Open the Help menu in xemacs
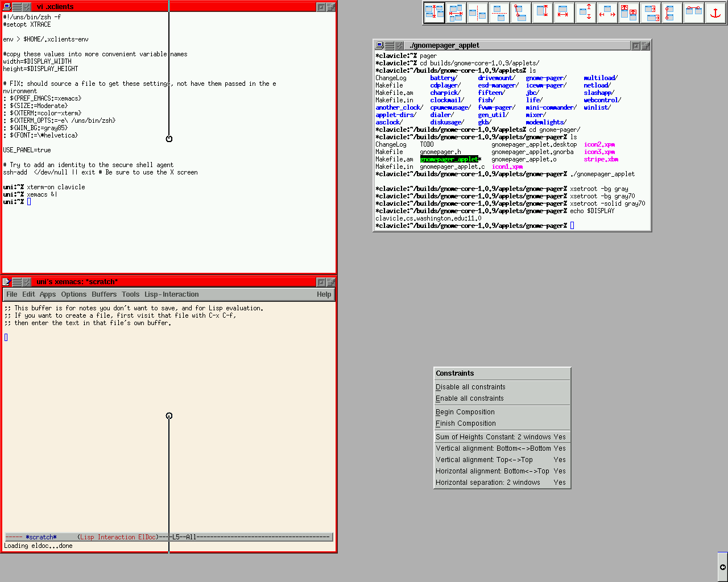Image resolution: width=728 pixels, height=582 pixels. (324, 294)
